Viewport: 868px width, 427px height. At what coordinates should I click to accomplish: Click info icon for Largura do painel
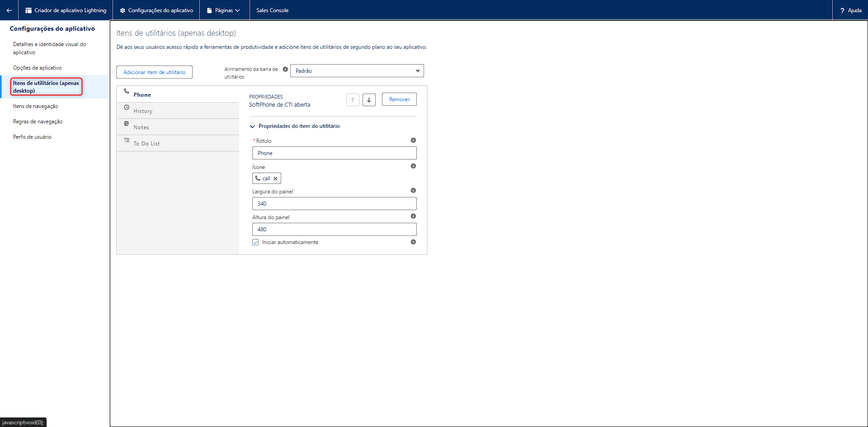click(x=413, y=190)
